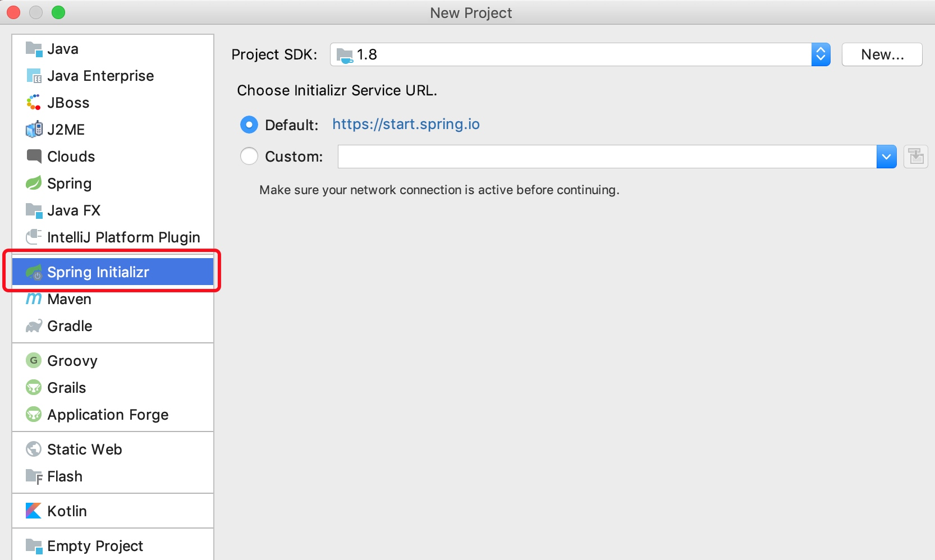Expand the Custom URL dropdown arrow

coord(886,157)
